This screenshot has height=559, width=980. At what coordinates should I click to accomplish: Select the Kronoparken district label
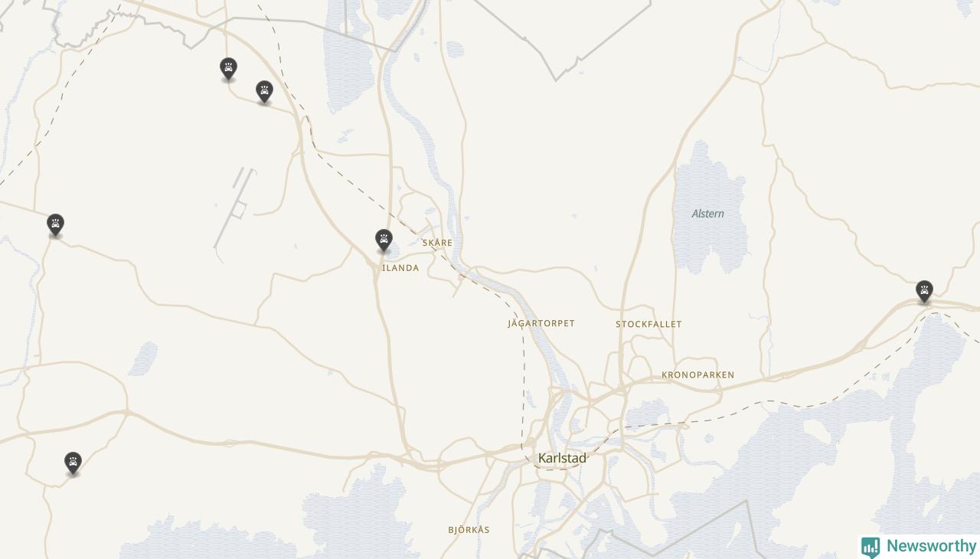click(697, 374)
